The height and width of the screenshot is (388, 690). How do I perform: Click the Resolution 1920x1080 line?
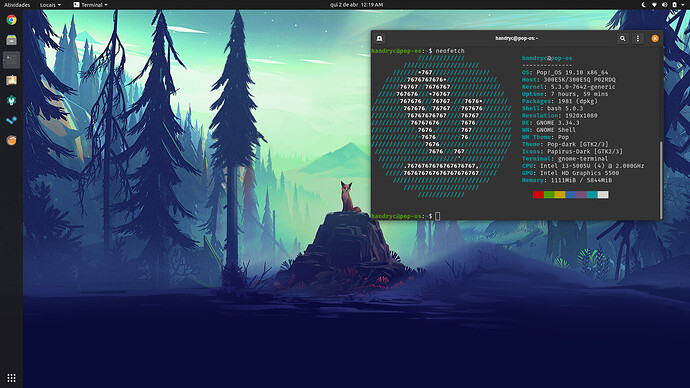560,116
